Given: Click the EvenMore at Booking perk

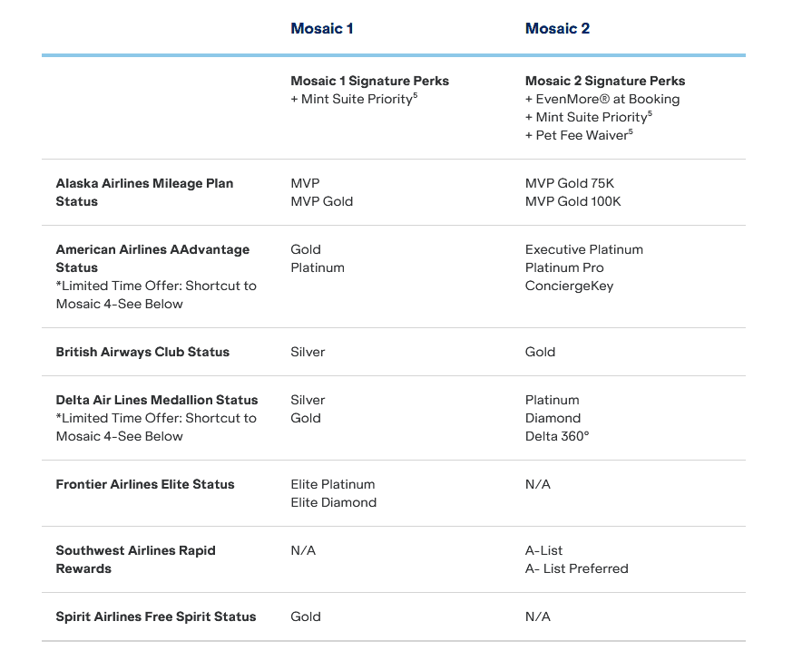Looking at the screenshot, I should 602,99.
